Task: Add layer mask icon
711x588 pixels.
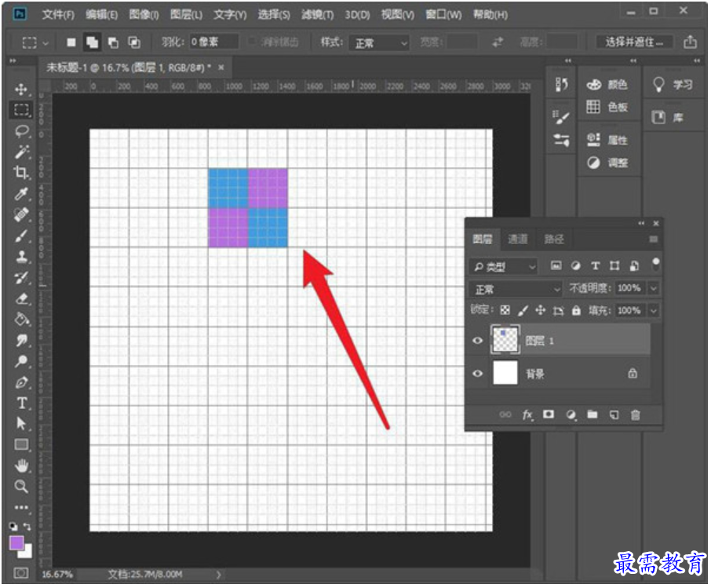Action: pos(549,415)
